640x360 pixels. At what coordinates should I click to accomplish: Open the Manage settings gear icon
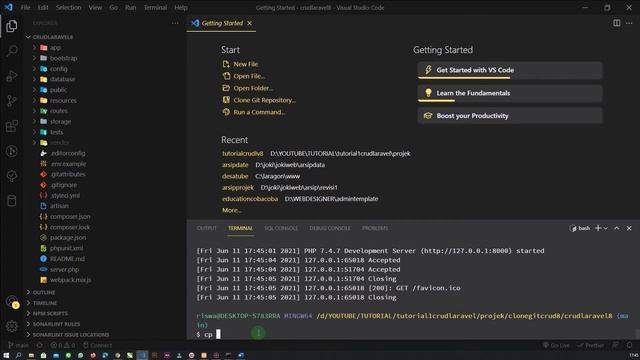[x=11, y=326]
